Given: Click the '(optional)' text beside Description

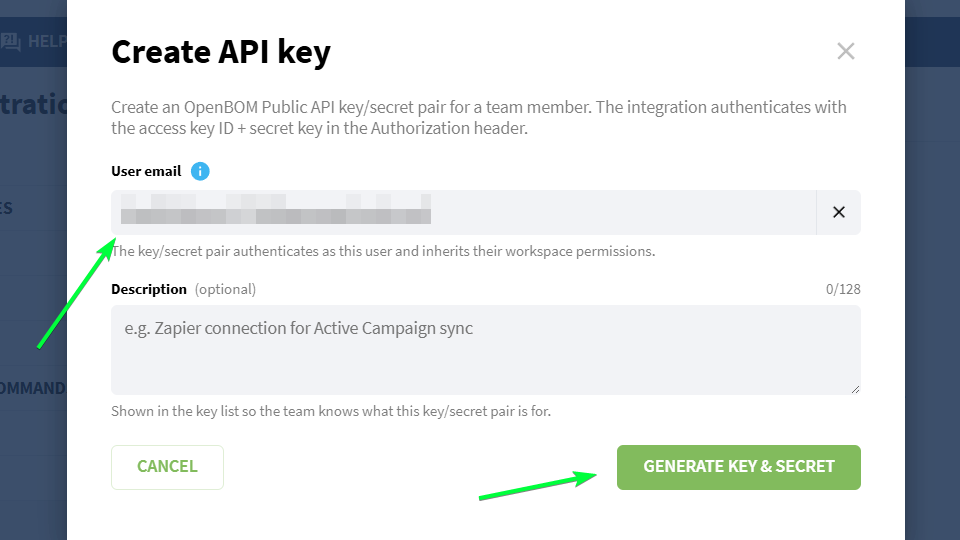Looking at the screenshot, I should (225, 289).
